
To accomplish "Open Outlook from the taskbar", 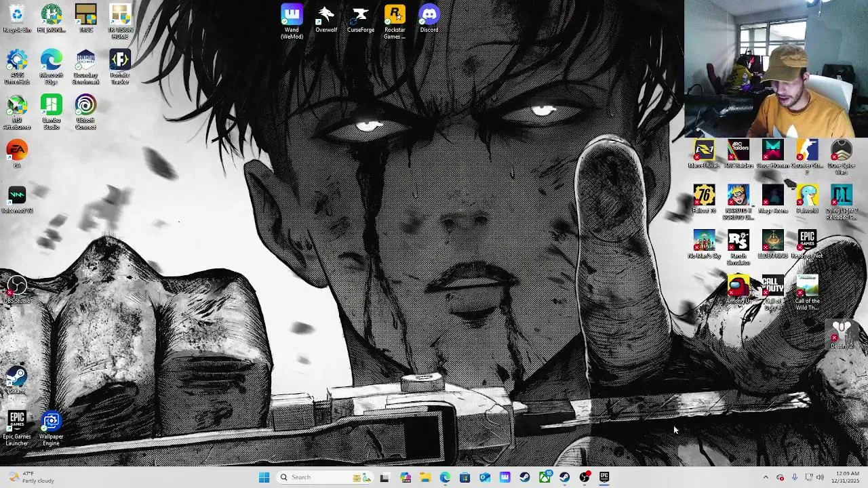I will pos(485,477).
